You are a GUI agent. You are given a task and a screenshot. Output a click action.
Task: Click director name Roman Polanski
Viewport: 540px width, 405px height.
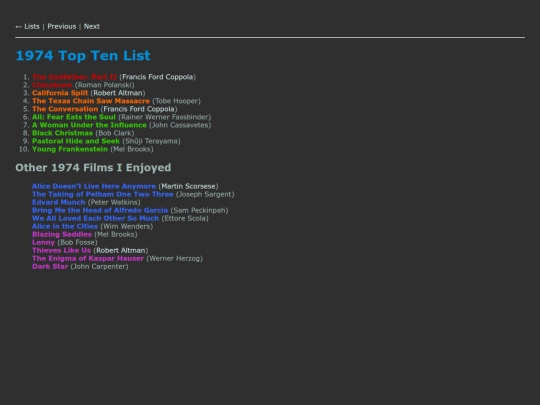[x=105, y=85]
